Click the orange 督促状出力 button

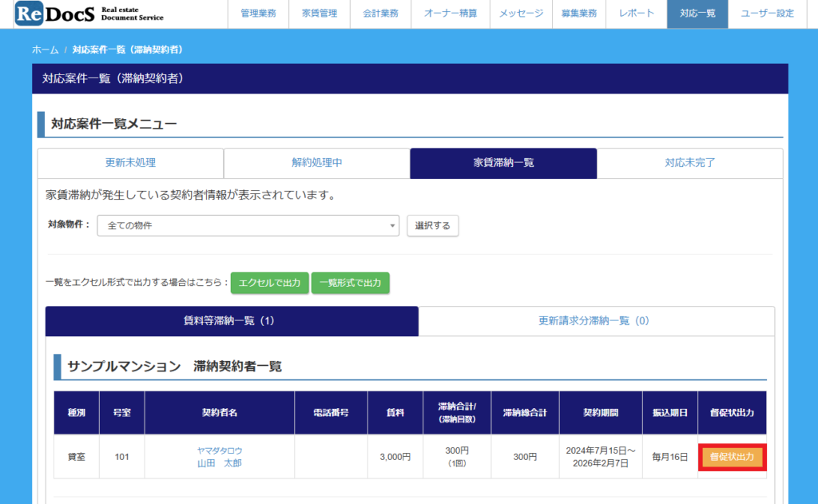pos(732,457)
